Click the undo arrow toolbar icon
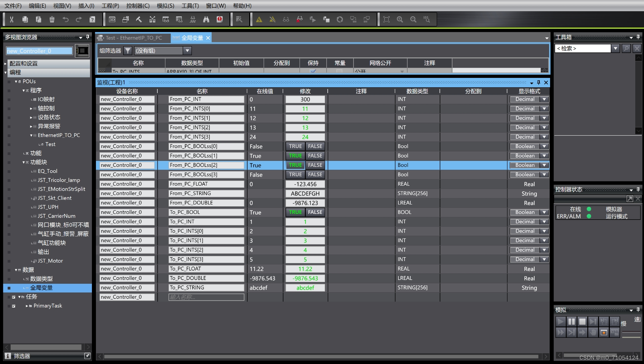The height and width of the screenshot is (364, 644). point(65,19)
